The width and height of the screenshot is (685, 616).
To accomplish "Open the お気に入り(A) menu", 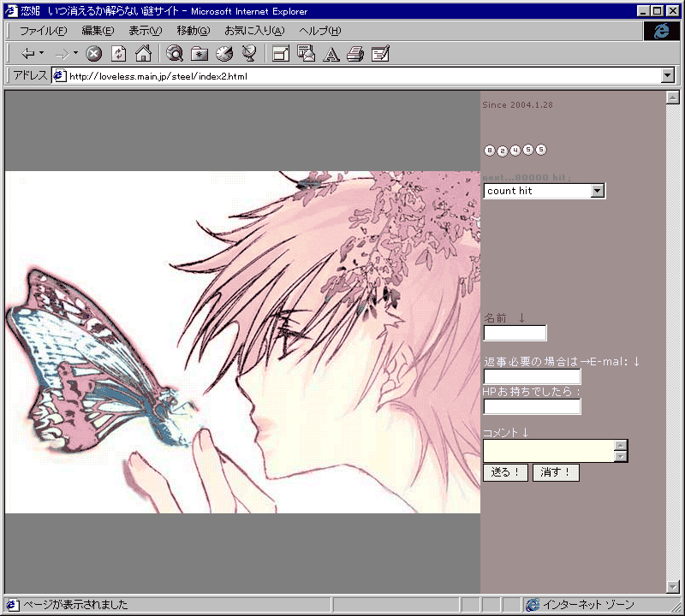I will [x=254, y=31].
